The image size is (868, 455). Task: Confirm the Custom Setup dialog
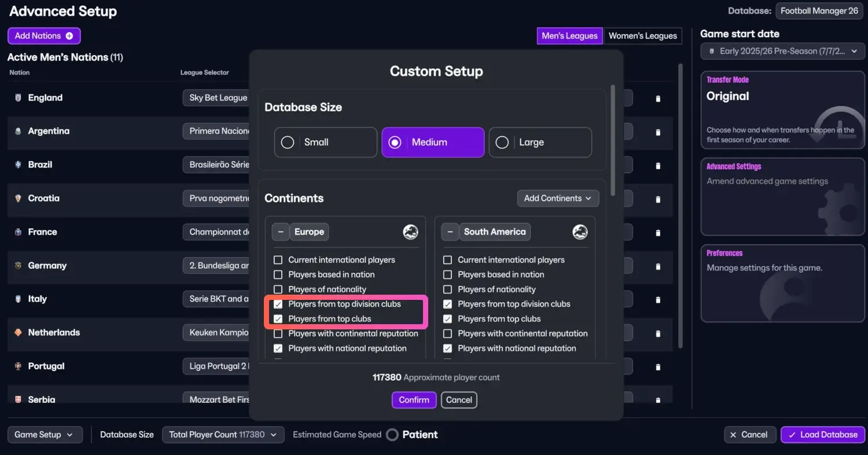tap(414, 400)
